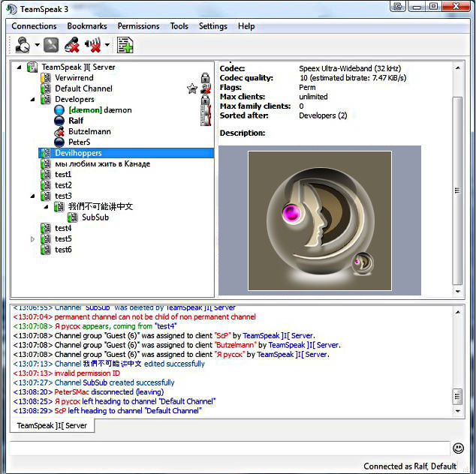Open the Bookmarks menu
This screenshot has height=474, width=476.
[87, 26]
